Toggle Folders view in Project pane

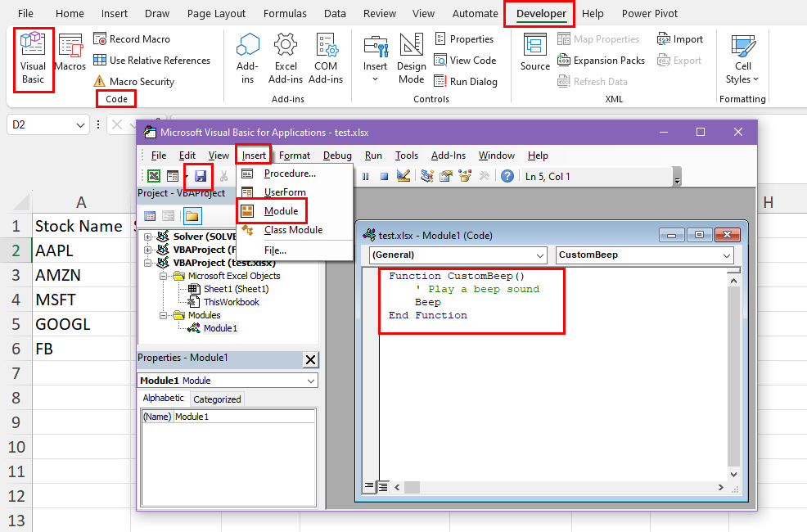click(x=192, y=216)
